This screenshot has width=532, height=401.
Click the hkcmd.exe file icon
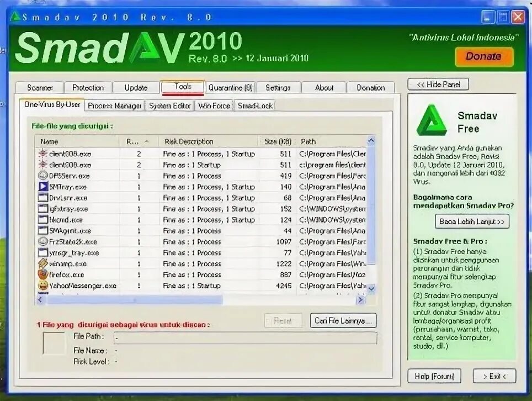pos(42,220)
